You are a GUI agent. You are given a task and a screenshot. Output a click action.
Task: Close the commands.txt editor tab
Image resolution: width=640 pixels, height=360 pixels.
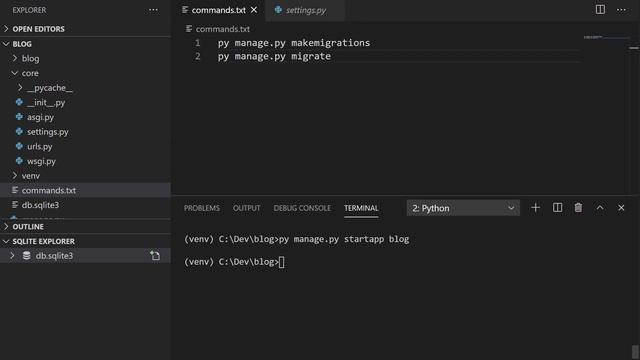[254, 10]
